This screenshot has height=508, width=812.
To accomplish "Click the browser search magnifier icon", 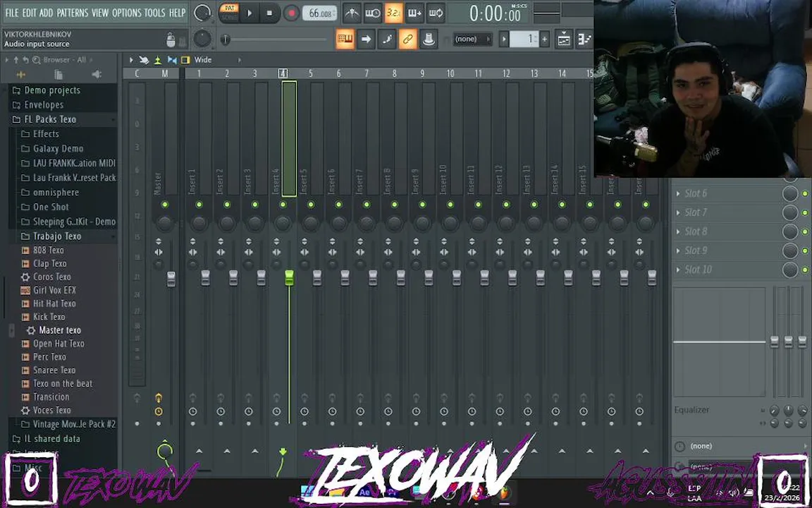I will pyautogui.click(x=36, y=60).
